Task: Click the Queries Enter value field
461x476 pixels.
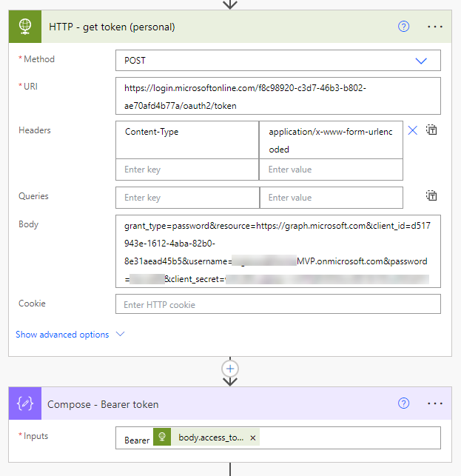Action: pos(331,198)
